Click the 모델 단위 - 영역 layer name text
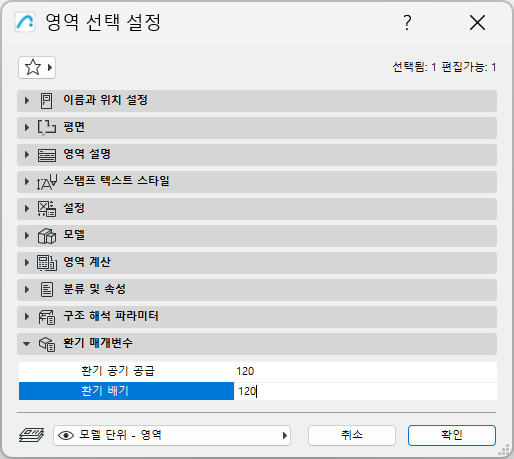 coord(120,435)
